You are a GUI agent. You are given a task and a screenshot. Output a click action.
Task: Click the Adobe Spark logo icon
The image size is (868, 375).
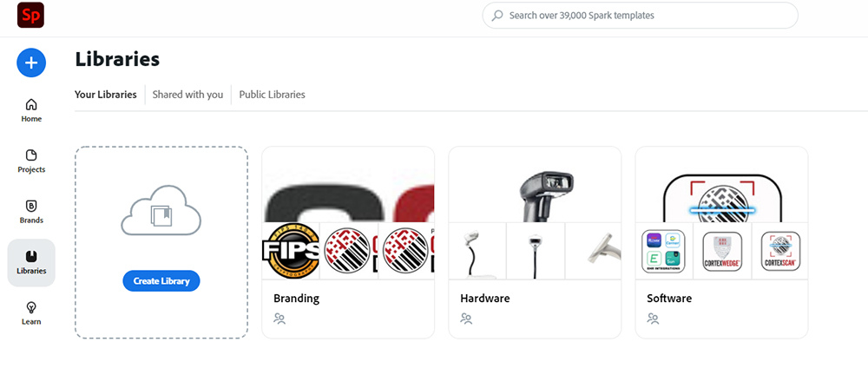tap(30, 15)
